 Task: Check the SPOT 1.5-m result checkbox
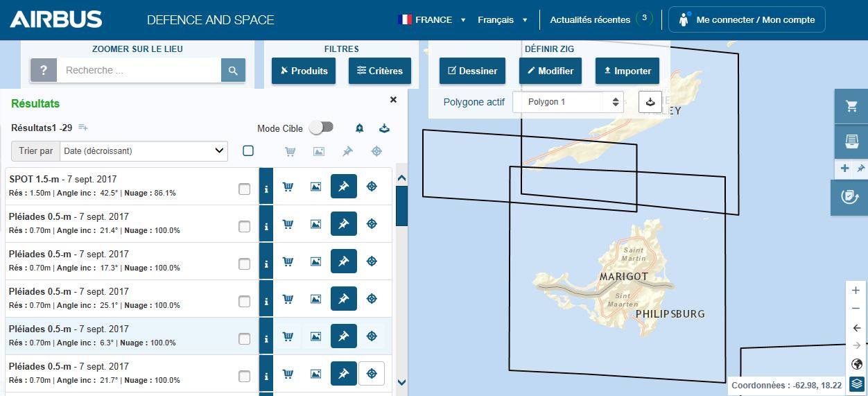click(245, 189)
